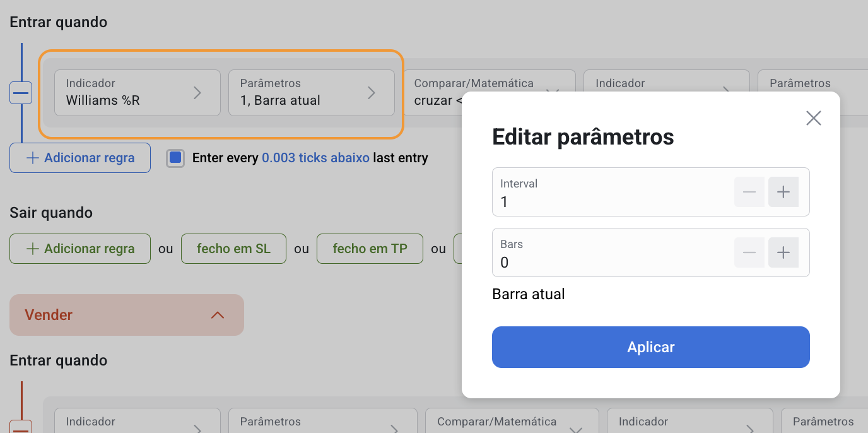This screenshot has height=433, width=868.
Task: Click the 'Editar parâmetros' dialog title
Action: (x=583, y=137)
